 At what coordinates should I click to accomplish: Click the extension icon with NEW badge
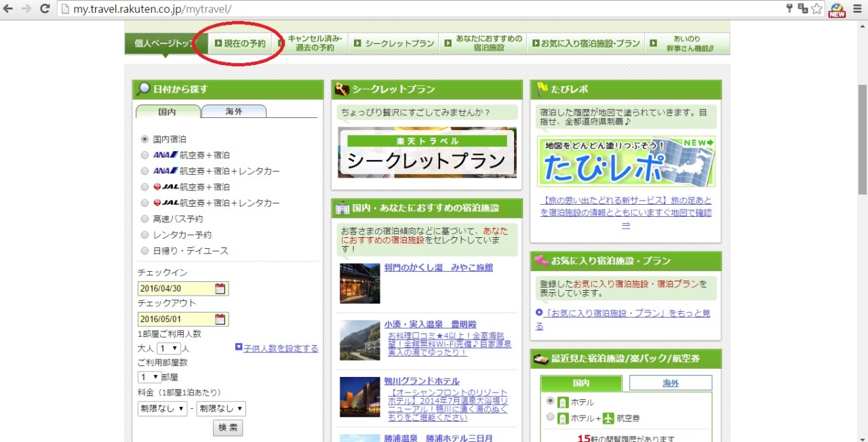click(837, 9)
